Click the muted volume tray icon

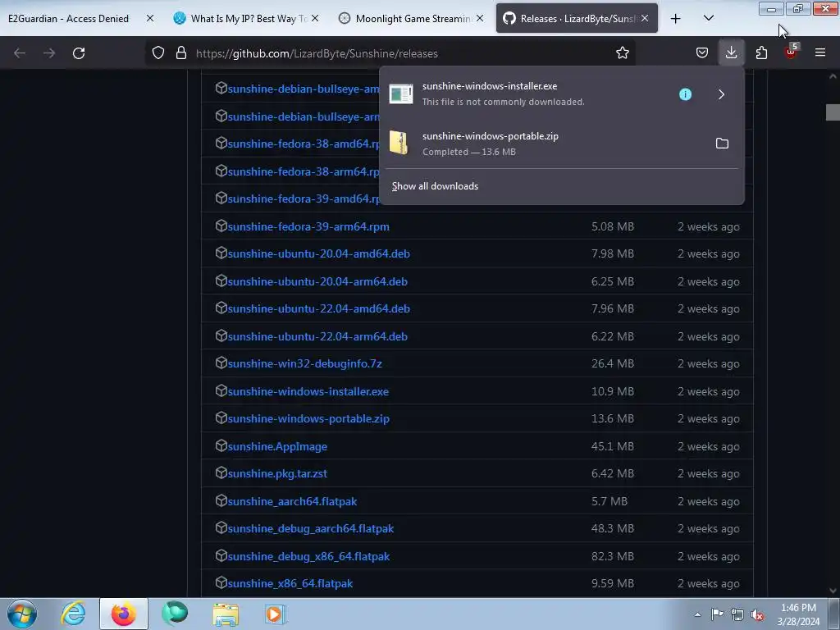point(757,614)
